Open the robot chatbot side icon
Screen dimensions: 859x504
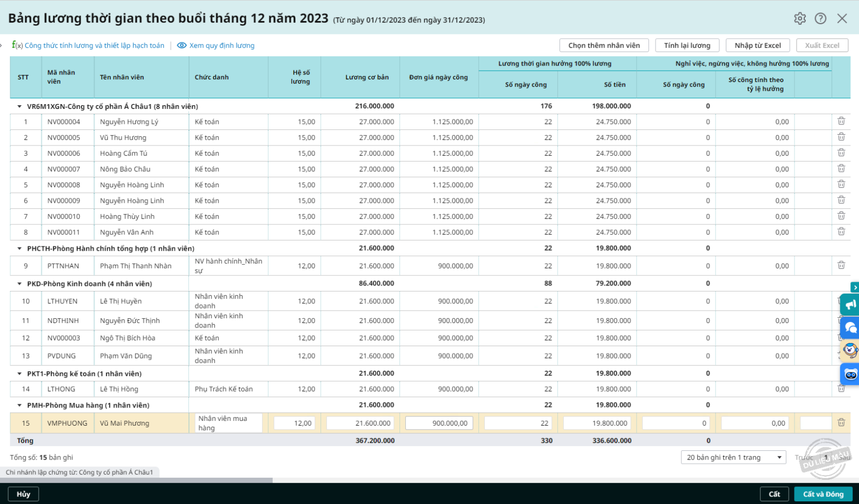point(850,374)
